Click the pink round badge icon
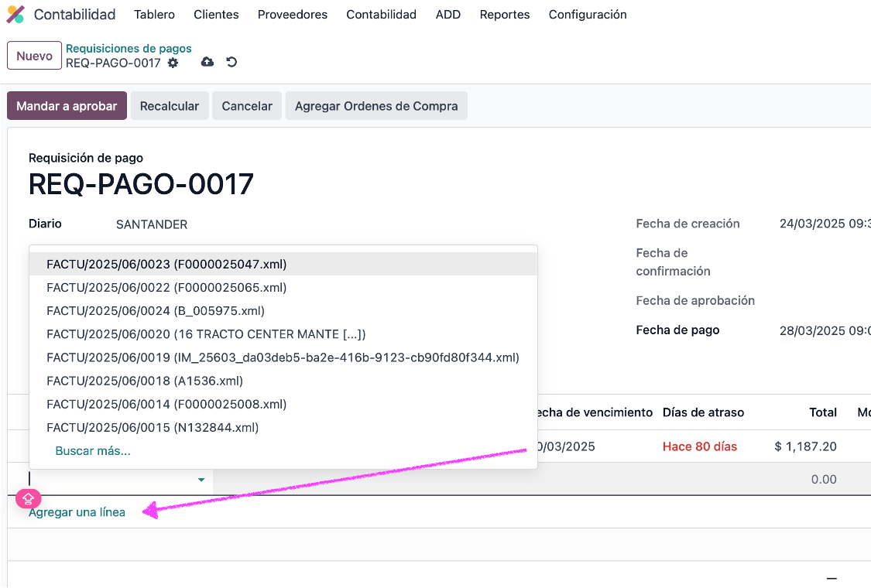Image resolution: width=871 pixels, height=588 pixels. pos(28,498)
